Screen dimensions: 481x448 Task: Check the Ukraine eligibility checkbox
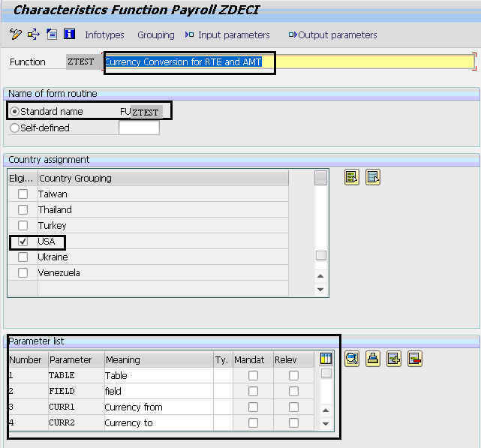click(x=23, y=257)
